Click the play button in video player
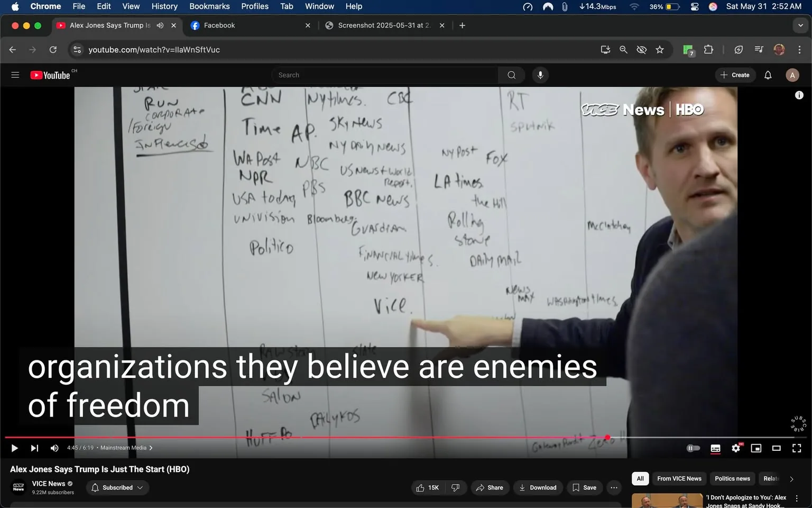This screenshot has width=812, height=508. pos(14,448)
